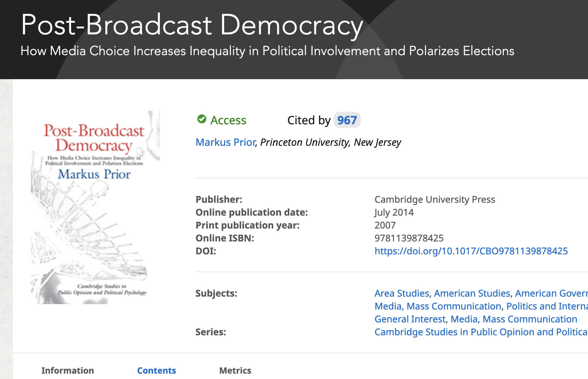This screenshot has height=379, width=588.
Task: Switch to the Metrics tab
Action: coord(235,370)
